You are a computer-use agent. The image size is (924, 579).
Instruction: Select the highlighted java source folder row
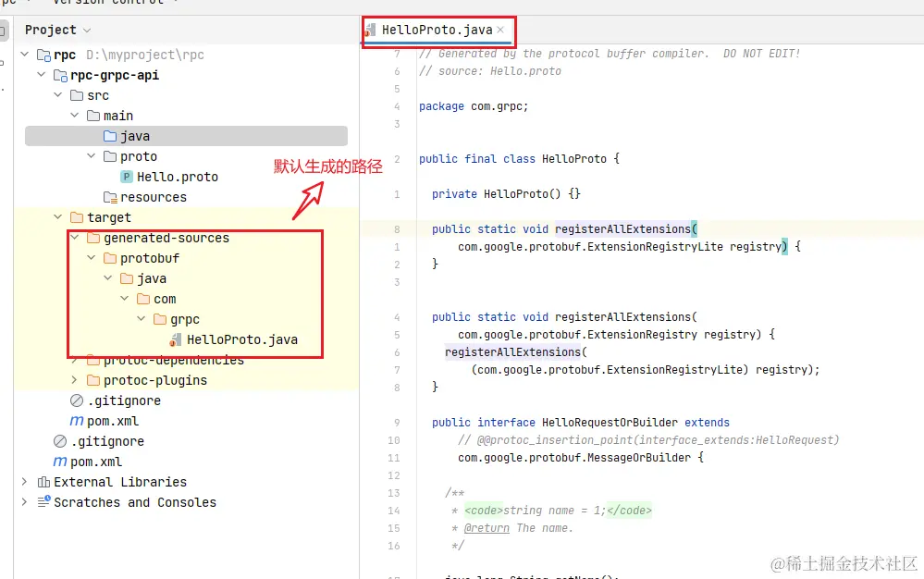[186, 136]
